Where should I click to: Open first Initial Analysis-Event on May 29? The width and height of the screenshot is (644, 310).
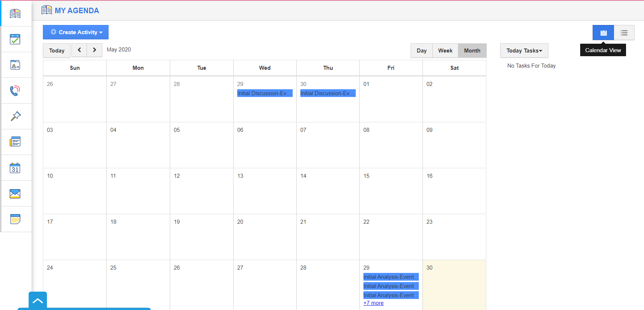coord(391,277)
